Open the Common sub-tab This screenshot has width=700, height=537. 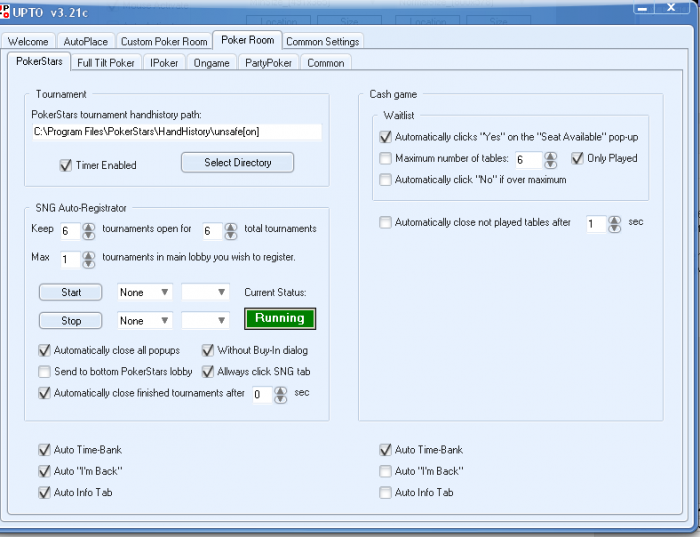coord(325,63)
